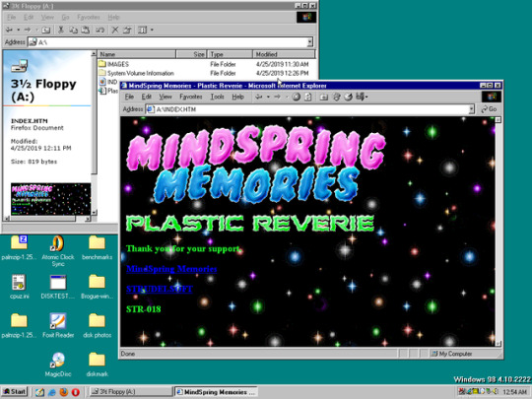532x399 pixels.
Task: Click MindSpring Memories taskbar button
Action: tap(216, 392)
